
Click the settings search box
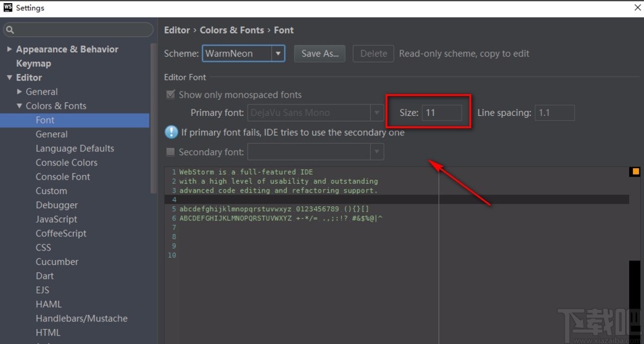coord(78,30)
